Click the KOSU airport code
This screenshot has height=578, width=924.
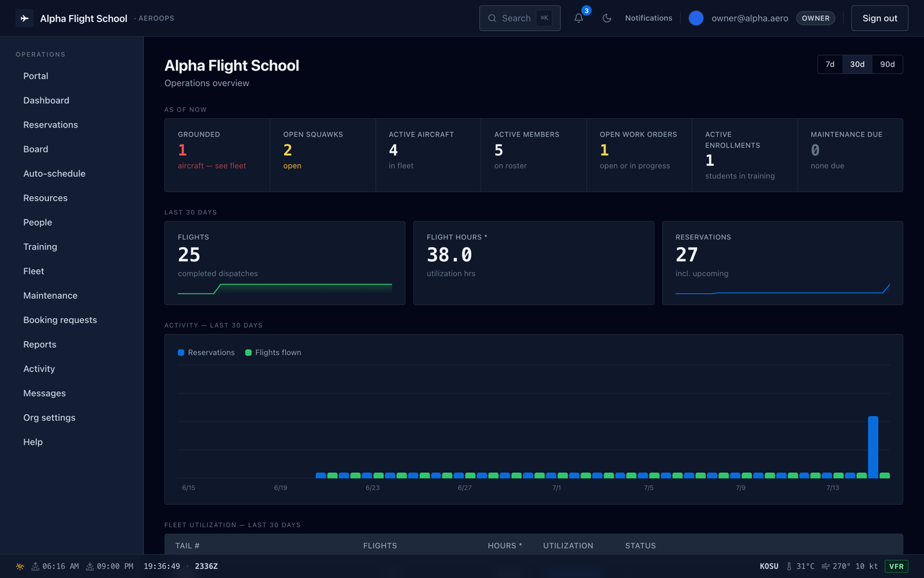coord(769,566)
